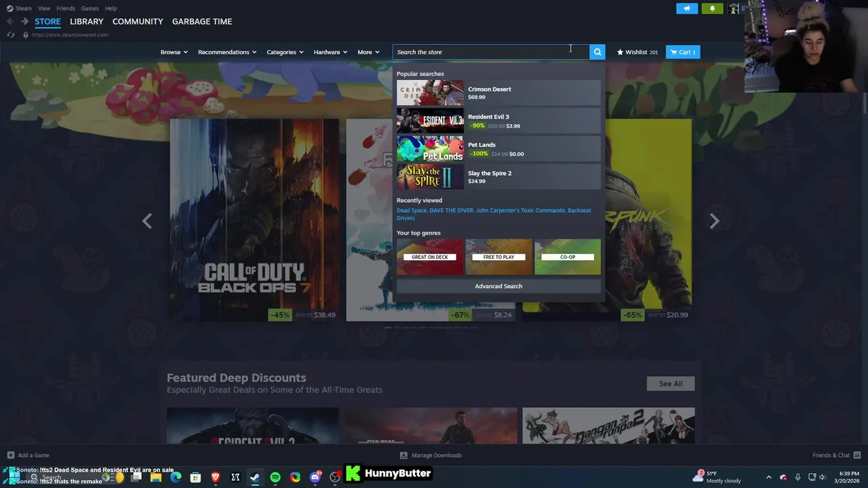The height and width of the screenshot is (488, 868).
Task: Open the Danganronpa 2 discount capsule
Action: (x=608, y=426)
